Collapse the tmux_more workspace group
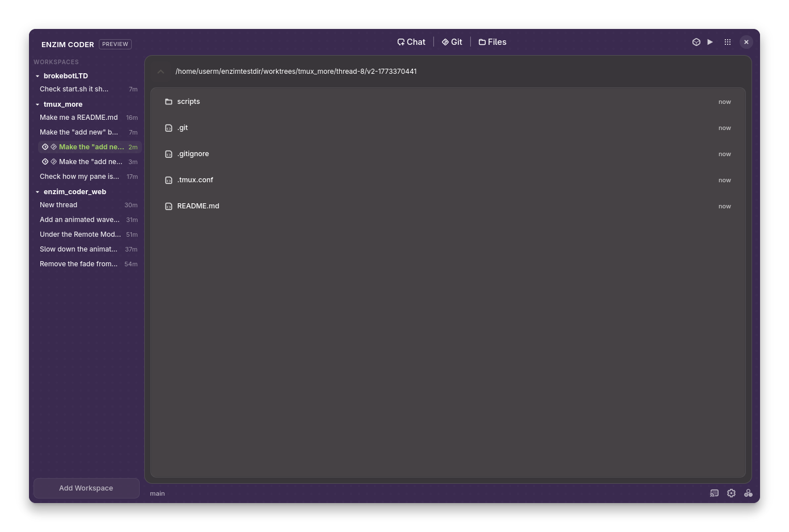Viewport: 789px width, 532px height. (x=37, y=104)
